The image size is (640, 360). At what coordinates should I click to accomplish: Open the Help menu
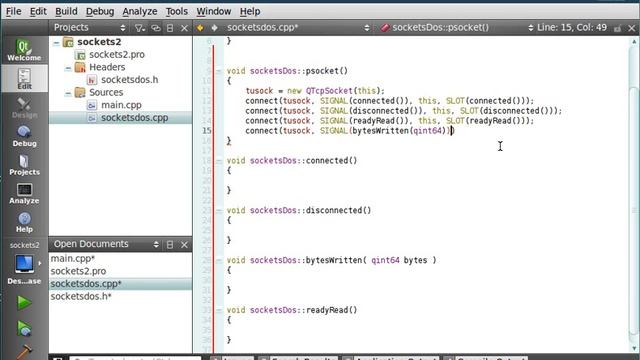[250, 11]
